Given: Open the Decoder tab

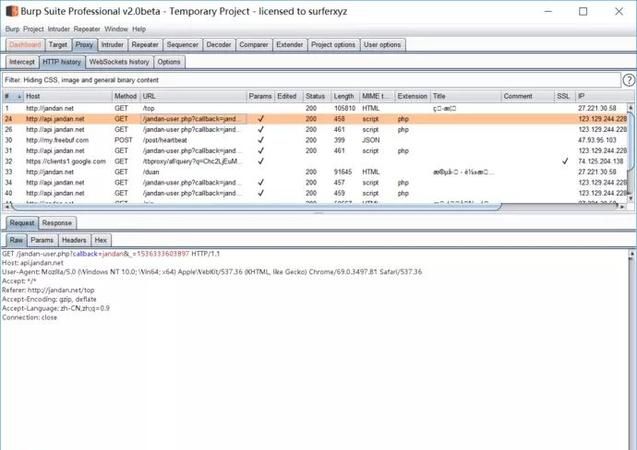Looking at the screenshot, I should coord(219,45).
